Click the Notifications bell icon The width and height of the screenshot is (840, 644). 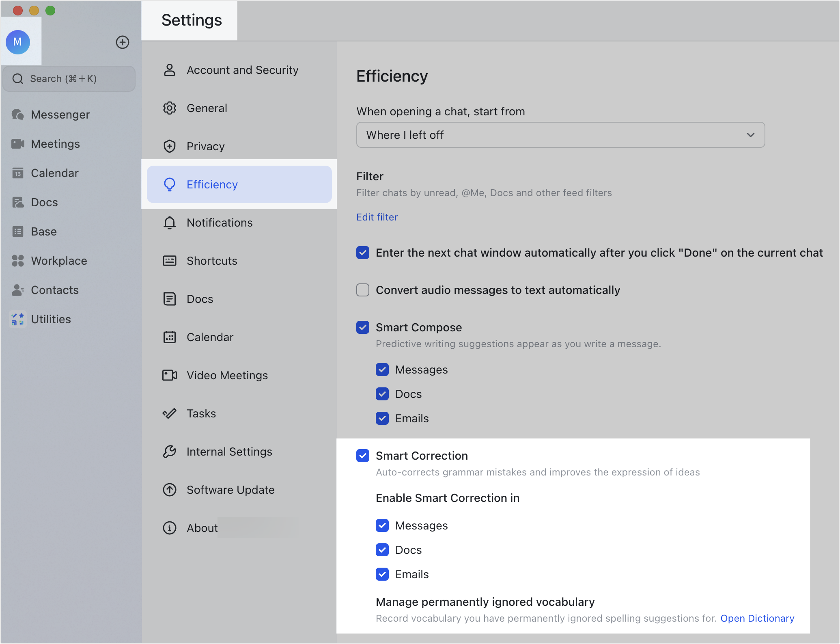170,223
